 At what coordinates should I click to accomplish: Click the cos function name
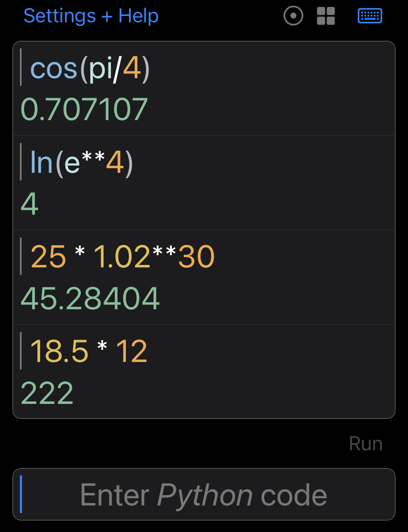pyautogui.click(x=54, y=69)
